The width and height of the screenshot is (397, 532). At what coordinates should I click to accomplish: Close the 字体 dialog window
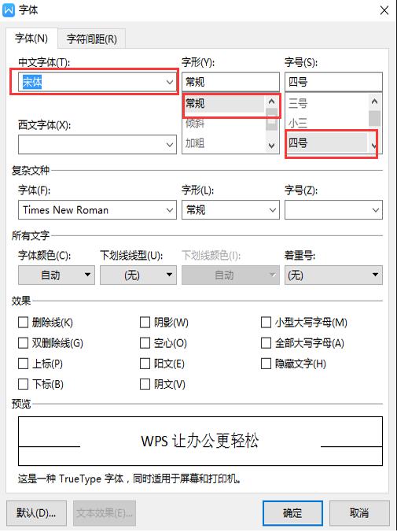[x=384, y=10]
